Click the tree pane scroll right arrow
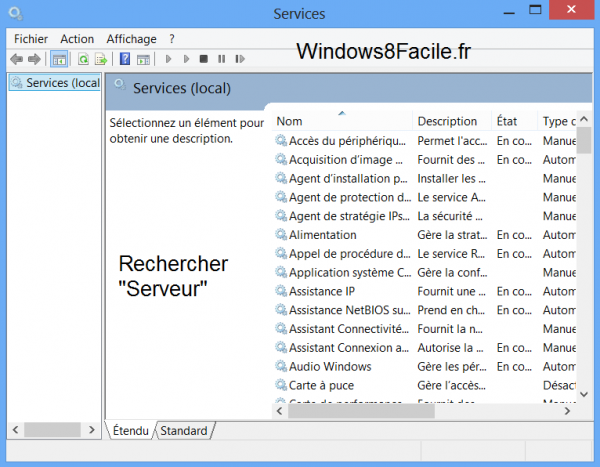This screenshot has width=600, height=467. 91,429
